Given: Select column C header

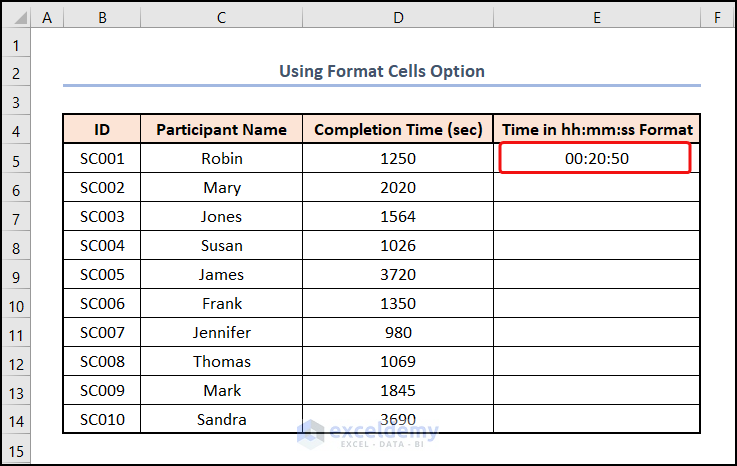Looking at the screenshot, I should [x=221, y=16].
